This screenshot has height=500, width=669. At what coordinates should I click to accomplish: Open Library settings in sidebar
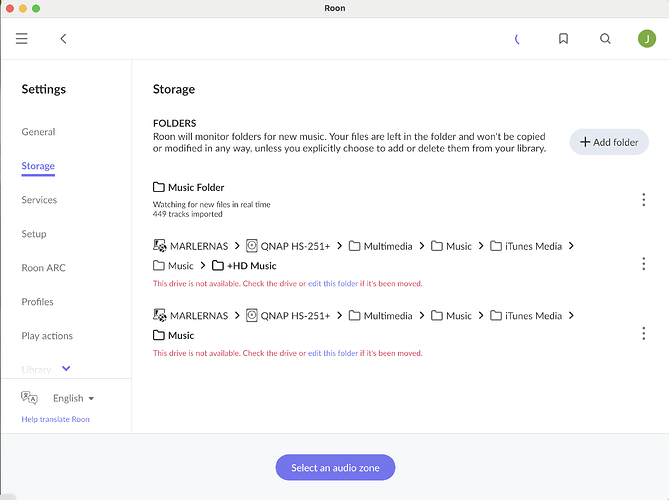(x=36, y=369)
